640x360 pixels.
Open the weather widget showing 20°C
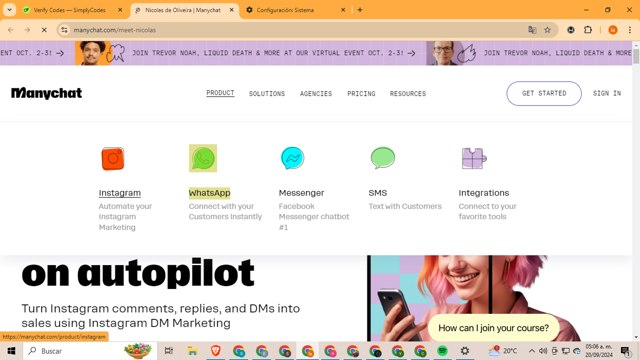[502, 350]
